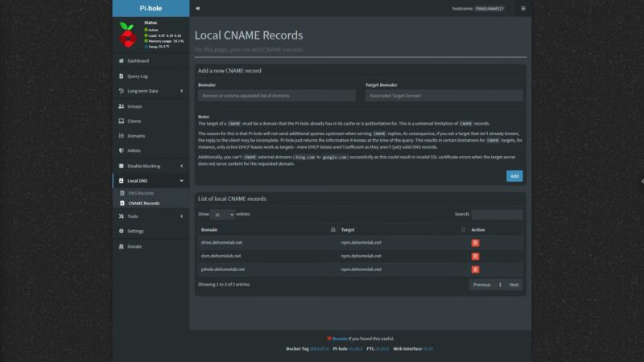Focus the Domain input field
The image size is (644, 362).
(278, 95)
